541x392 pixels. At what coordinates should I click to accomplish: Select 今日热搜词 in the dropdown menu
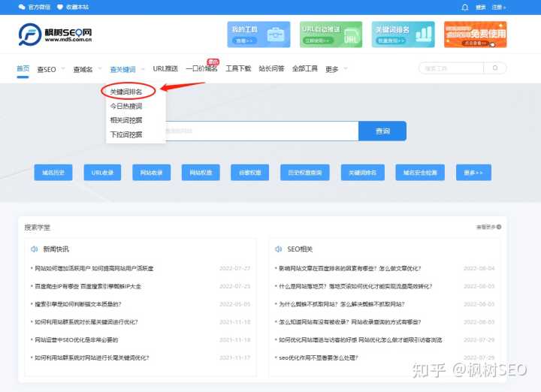pyautogui.click(x=126, y=106)
